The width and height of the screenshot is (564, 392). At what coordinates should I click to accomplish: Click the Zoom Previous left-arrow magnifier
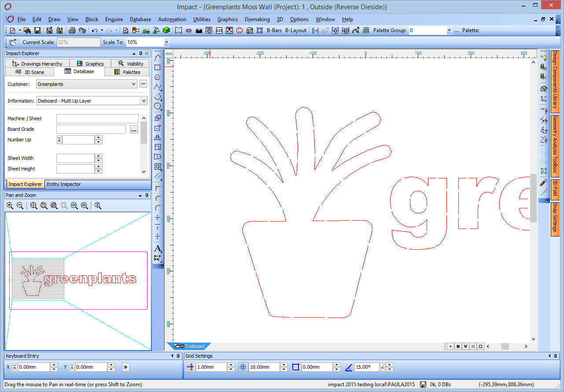(x=74, y=206)
